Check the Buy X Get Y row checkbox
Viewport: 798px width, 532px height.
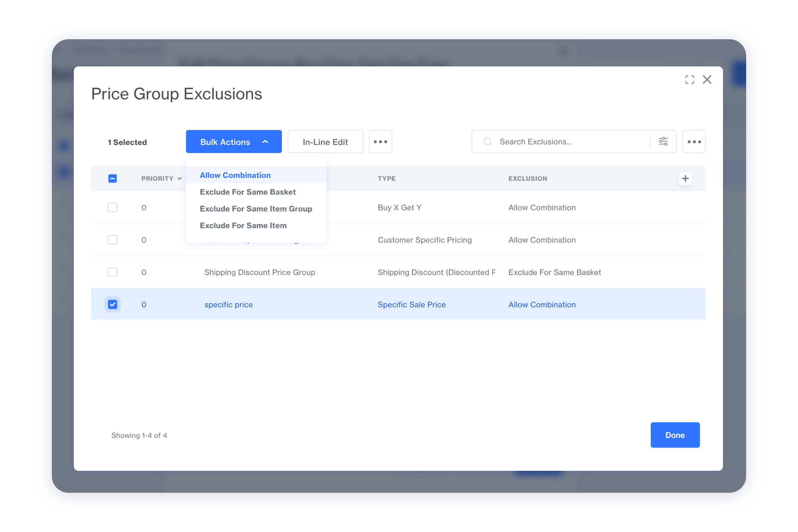113,207
